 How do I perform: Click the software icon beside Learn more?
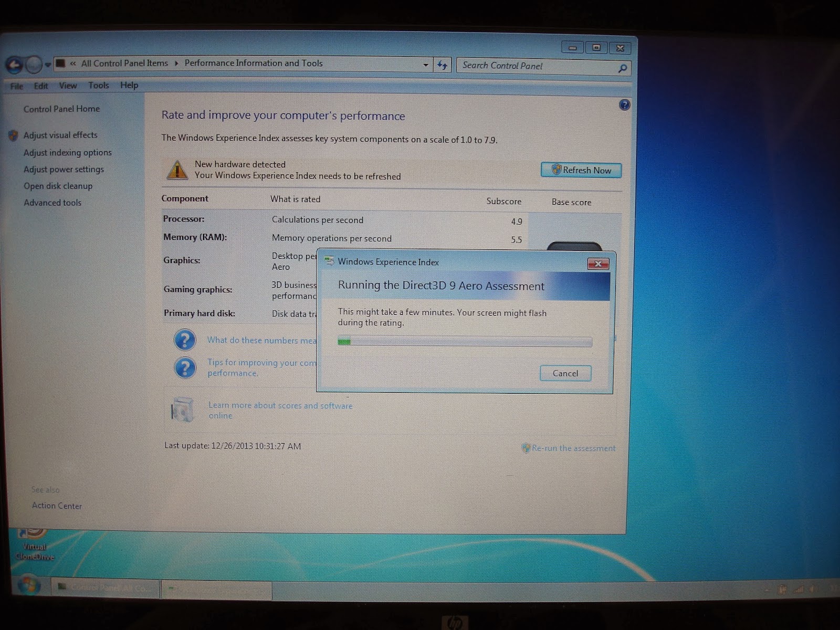(182, 409)
